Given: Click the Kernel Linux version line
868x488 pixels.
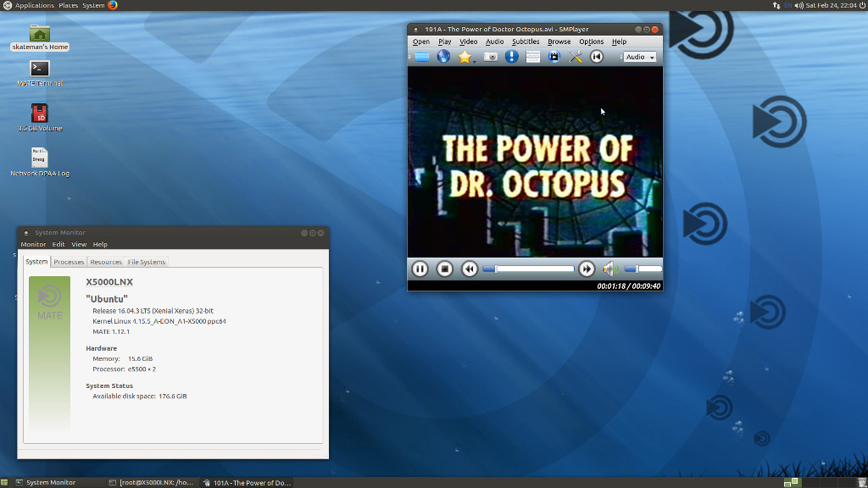Looking at the screenshot, I should click(159, 321).
